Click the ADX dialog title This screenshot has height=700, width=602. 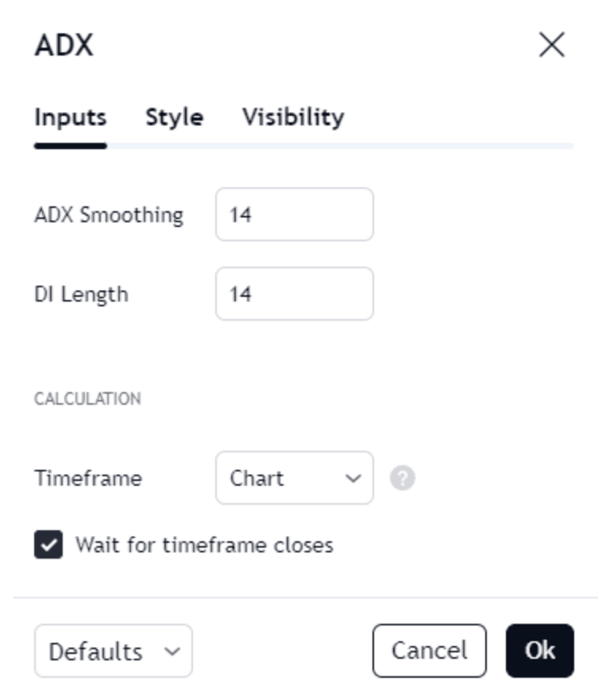[x=64, y=45]
